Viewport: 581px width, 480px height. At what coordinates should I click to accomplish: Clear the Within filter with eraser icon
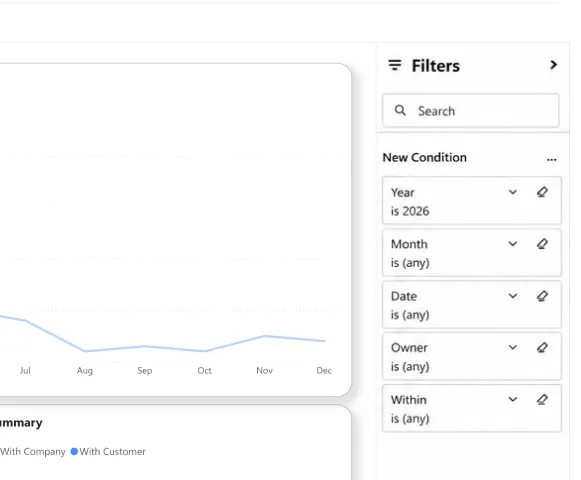pos(542,399)
